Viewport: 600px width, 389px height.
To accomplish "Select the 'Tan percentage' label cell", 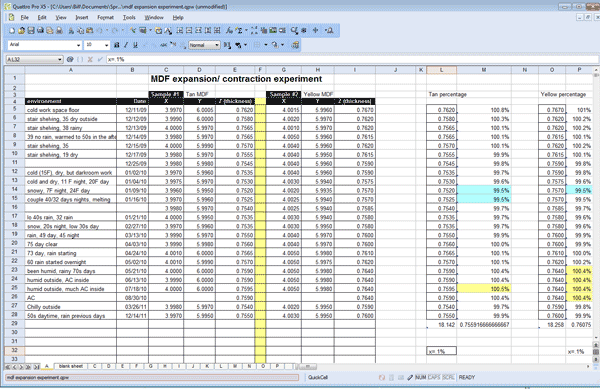I will click(447, 94).
